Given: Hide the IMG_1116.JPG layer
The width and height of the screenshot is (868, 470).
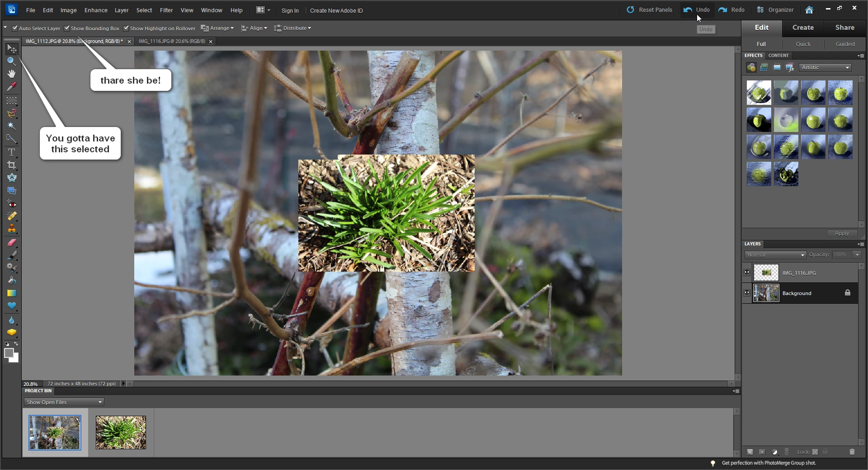Looking at the screenshot, I should (x=747, y=273).
